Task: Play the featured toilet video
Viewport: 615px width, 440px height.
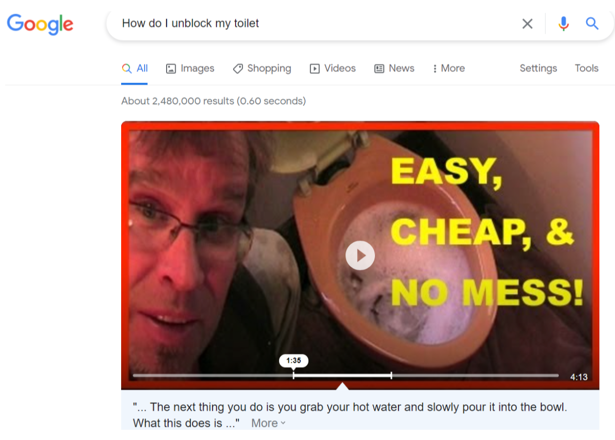Action: [360, 256]
